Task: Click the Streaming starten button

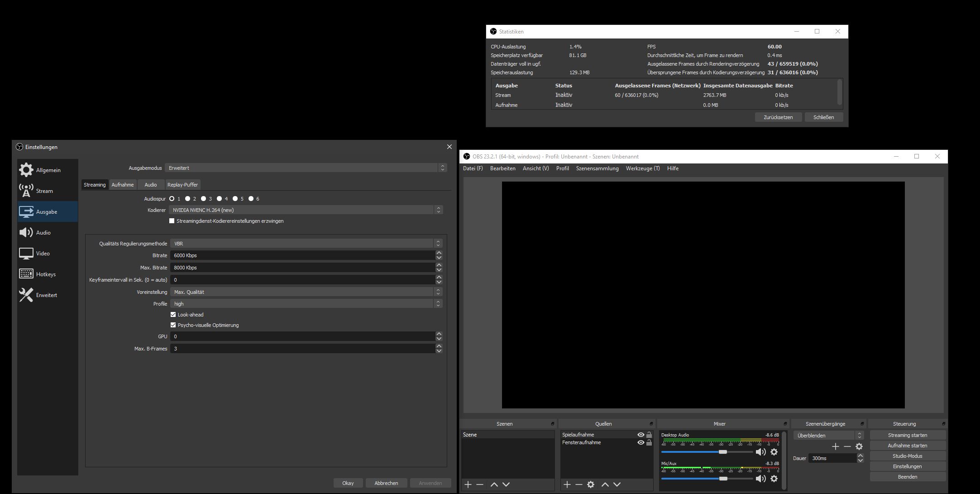Action: [907, 435]
